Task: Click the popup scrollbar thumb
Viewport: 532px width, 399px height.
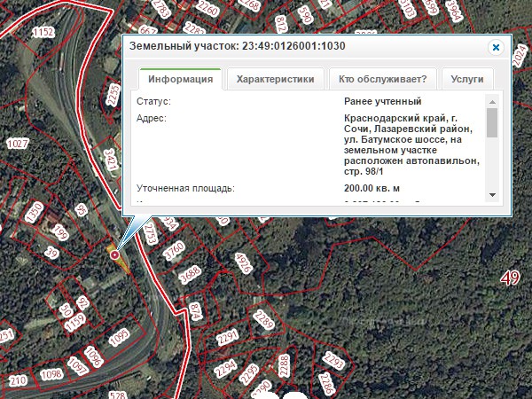Action: coord(492,122)
